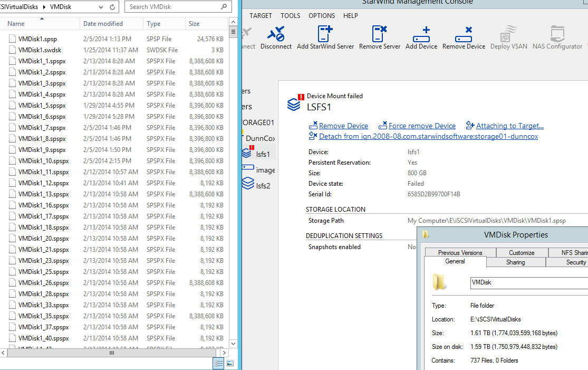
Task: Click the search magnifier in Explorer
Action: click(224, 6)
